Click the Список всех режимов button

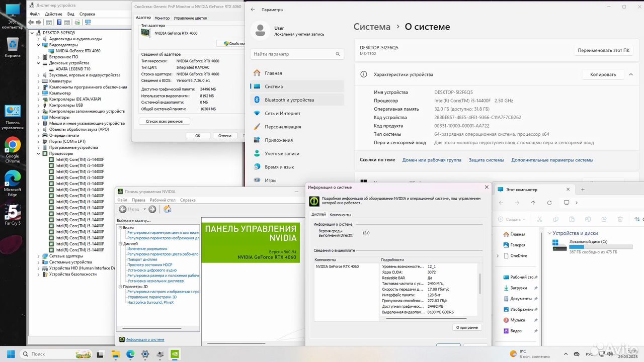coord(165,121)
